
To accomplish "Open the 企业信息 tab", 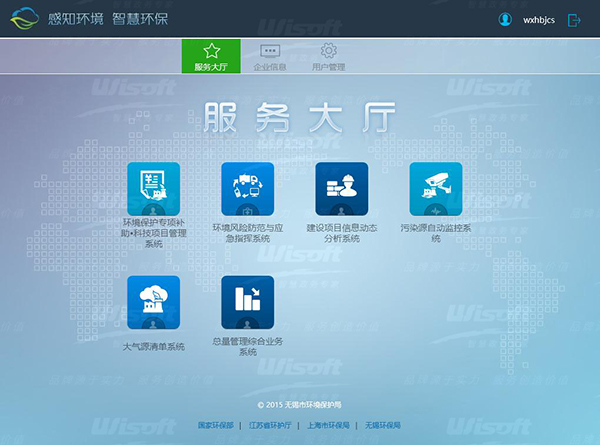I will tap(270, 56).
